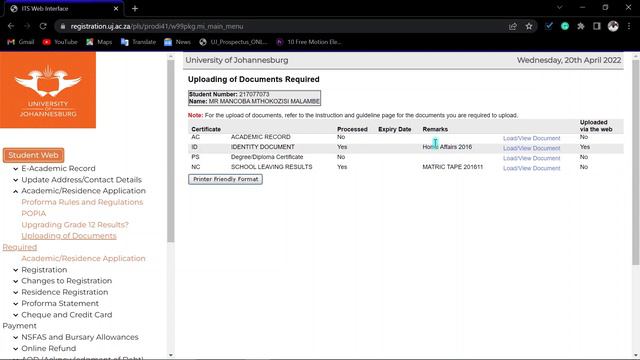Viewport: 640px width, 360px height.
Task: Reload the current page
Action: 43,26
